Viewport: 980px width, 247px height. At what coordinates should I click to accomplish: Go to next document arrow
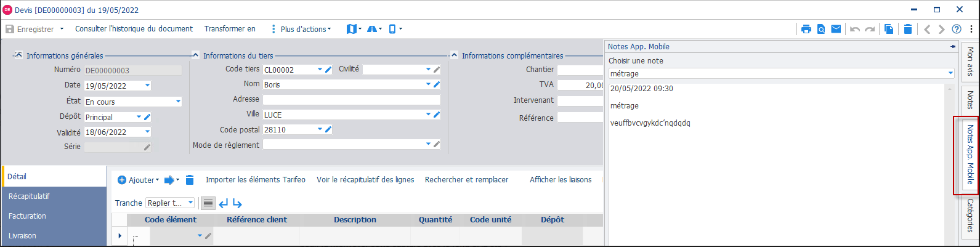942,29
